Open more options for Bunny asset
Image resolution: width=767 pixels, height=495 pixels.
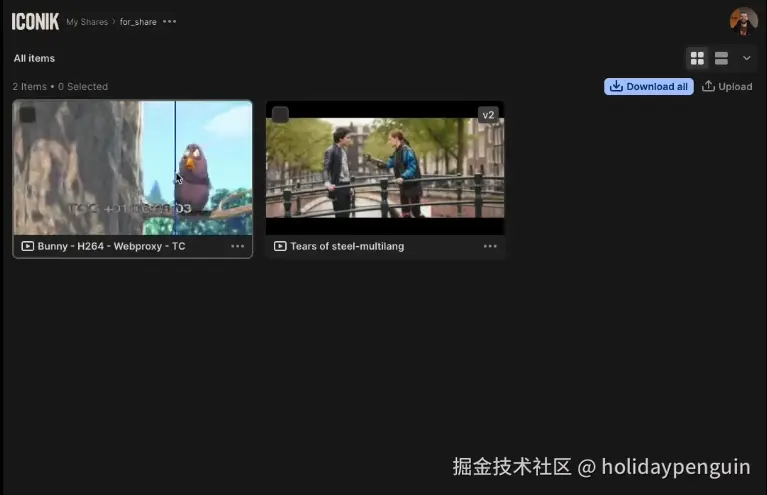pos(238,246)
